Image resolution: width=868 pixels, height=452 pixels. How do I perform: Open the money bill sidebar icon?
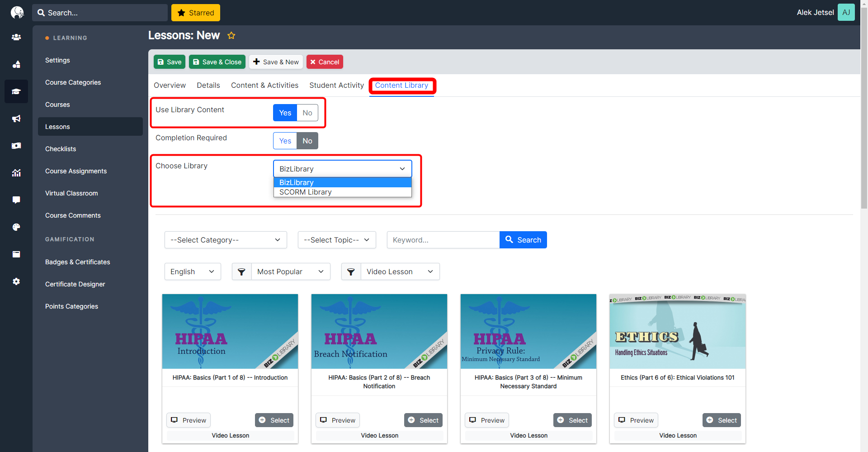click(x=16, y=146)
